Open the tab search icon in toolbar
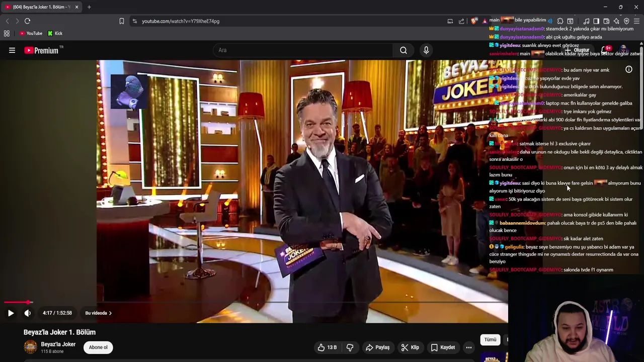Screen dimensions: 644x362 [x=570, y=21]
